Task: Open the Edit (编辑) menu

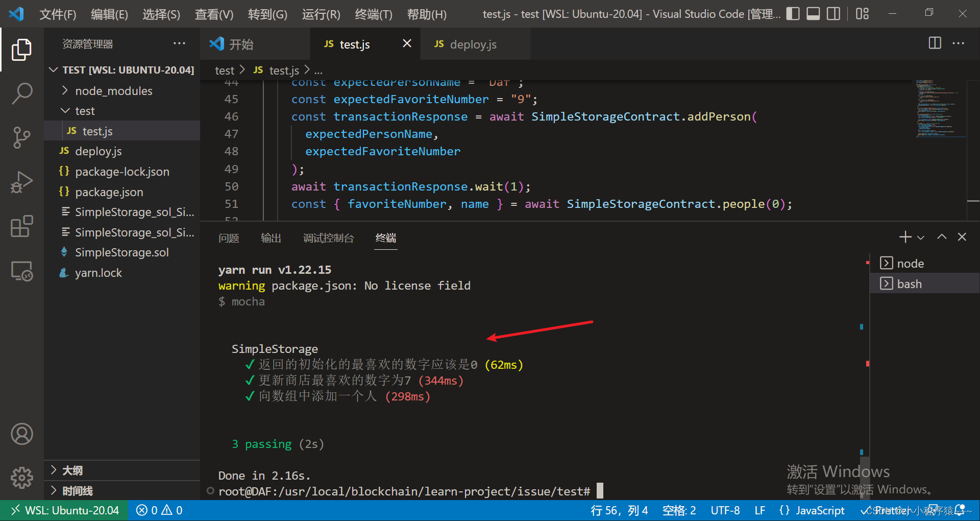Action: pos(109,14)
